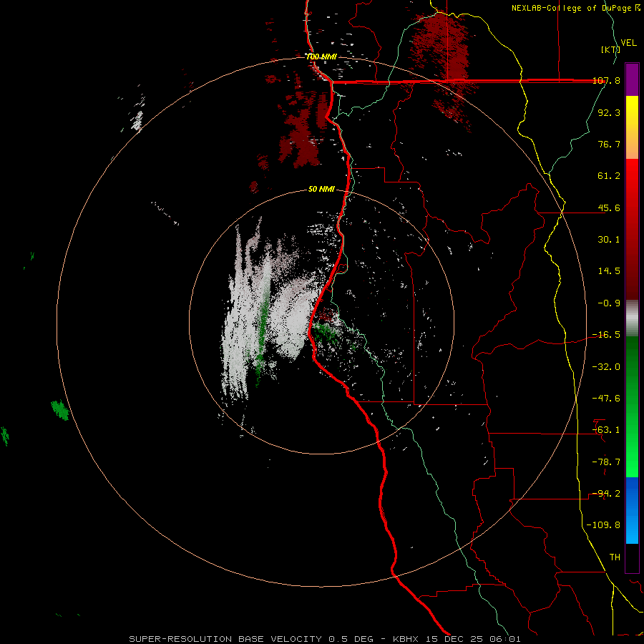The height and width of the screenshot is (644, 644).
Task: Select the 45.6 scale value
Action: click(609, 208)
